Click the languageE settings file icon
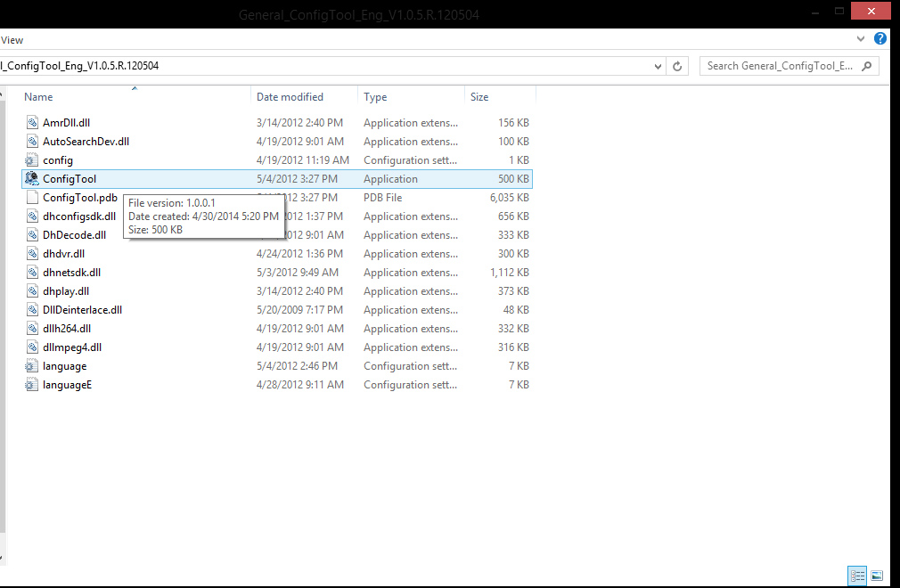900x588 pixels. pyautogui.click(x=31, y=384)
